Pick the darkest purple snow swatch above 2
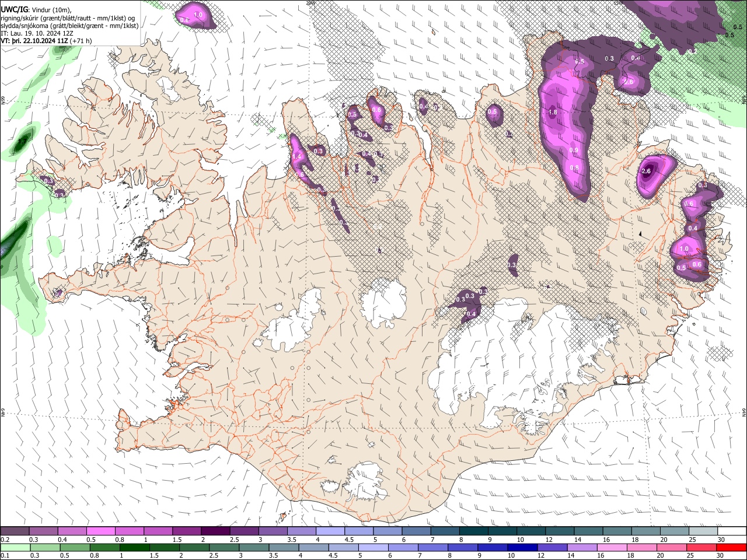747x560 pixels. (x=215, y=531)
